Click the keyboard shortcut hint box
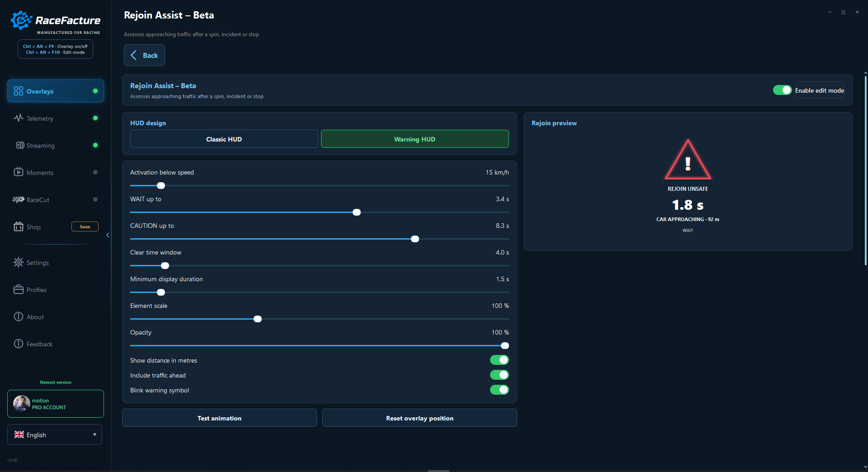This screenshot has height=472, width=868. tap(55, 49)
